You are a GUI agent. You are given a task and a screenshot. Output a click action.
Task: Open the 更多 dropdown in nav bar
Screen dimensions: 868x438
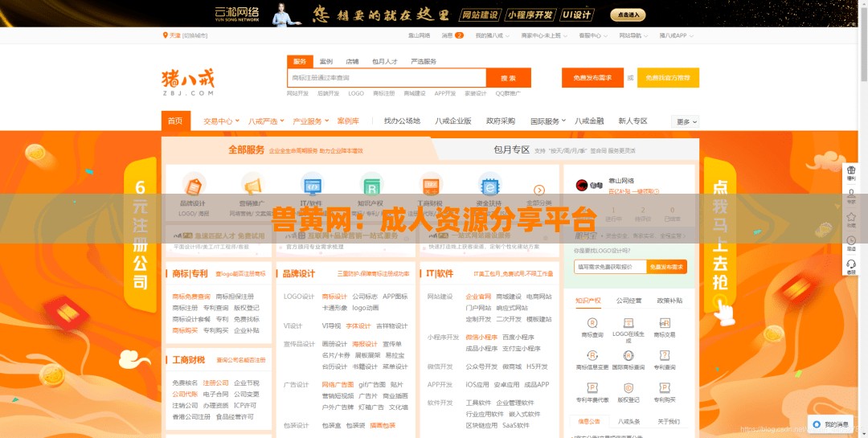click(686, 122)
